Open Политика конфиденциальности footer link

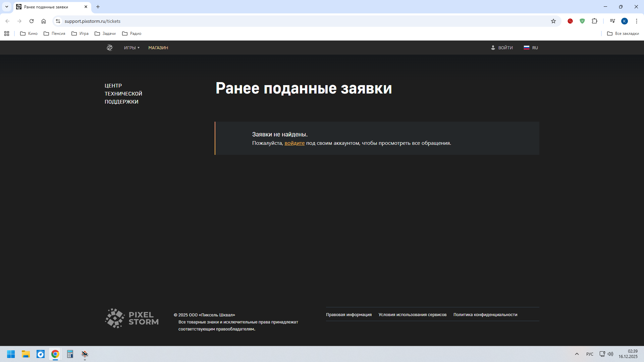tap(485, 315)
